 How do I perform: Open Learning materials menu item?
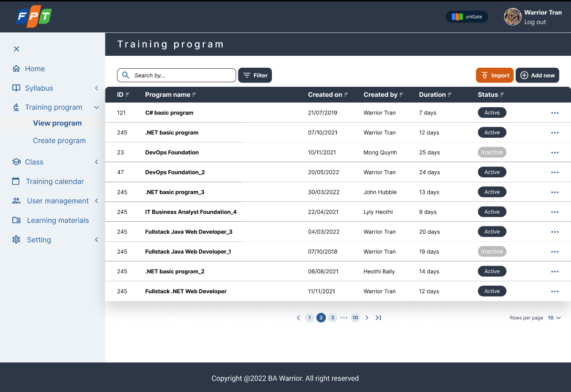tap(58, 220)
